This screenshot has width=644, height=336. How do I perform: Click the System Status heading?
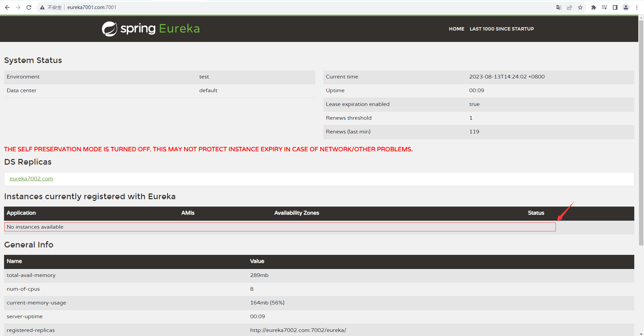click(x=33, y=60)
